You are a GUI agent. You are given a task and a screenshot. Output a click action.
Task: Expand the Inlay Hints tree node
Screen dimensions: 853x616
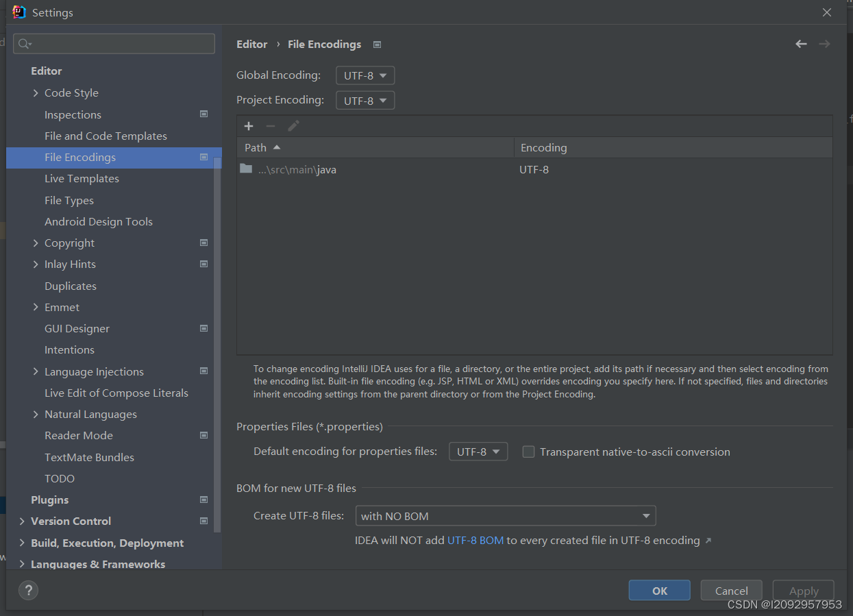36,264
